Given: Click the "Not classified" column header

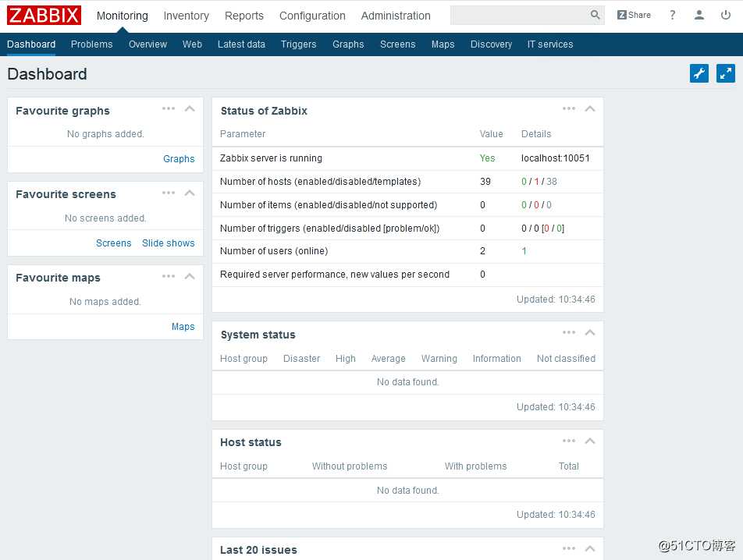Looking at the screenshot, I should coord(567,358).
